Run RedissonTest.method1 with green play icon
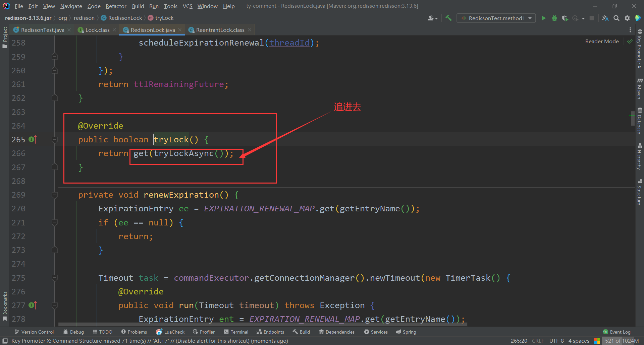The height and width of the screenshot is (345, 644). [543, 18]
